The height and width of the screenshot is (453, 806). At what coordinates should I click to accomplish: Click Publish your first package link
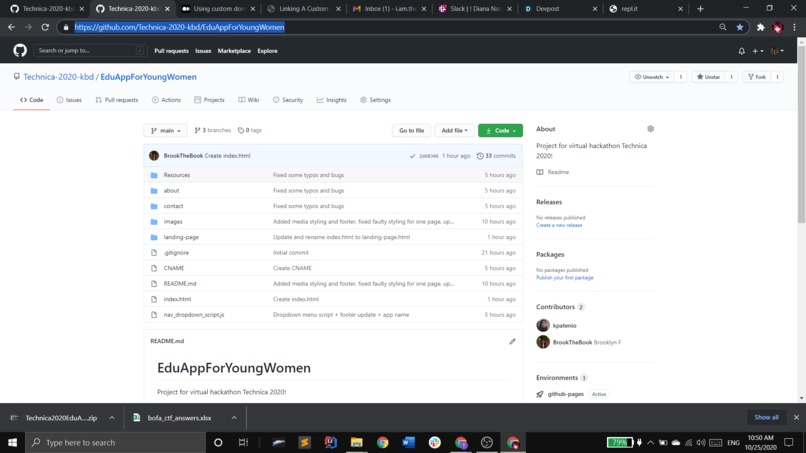tap(564, 278)
